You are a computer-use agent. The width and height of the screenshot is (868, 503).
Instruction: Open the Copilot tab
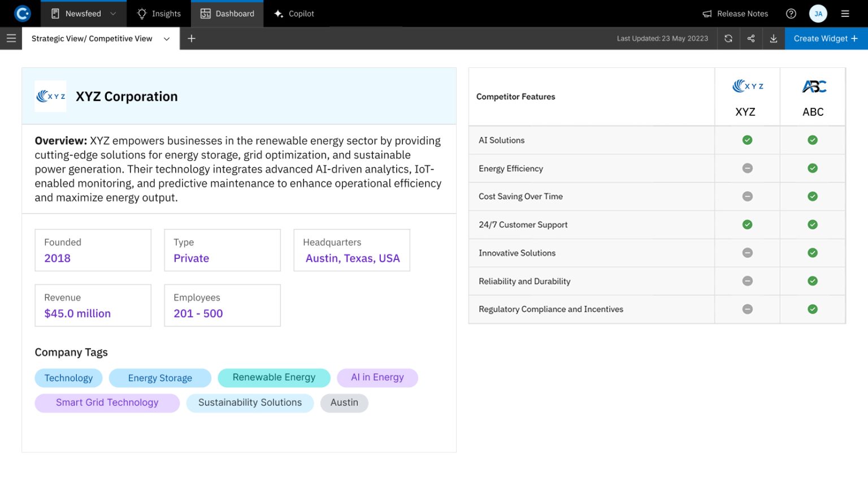tap(294, 14)
